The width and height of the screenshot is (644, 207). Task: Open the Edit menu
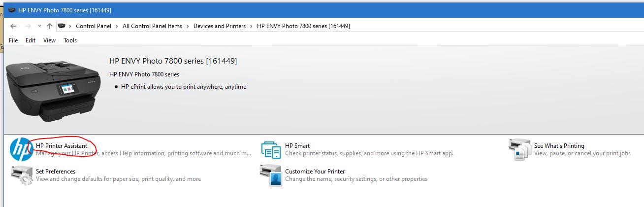(31, 40)
